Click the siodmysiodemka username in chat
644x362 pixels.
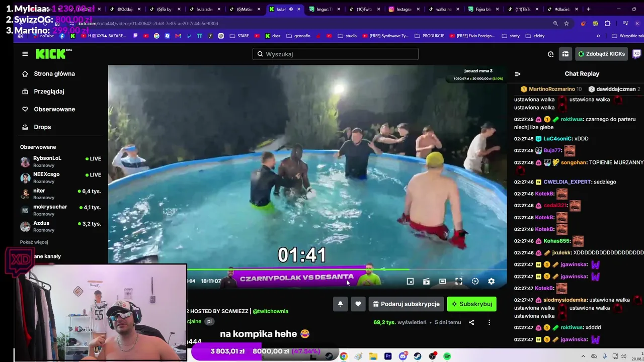(x=565, y=300)
